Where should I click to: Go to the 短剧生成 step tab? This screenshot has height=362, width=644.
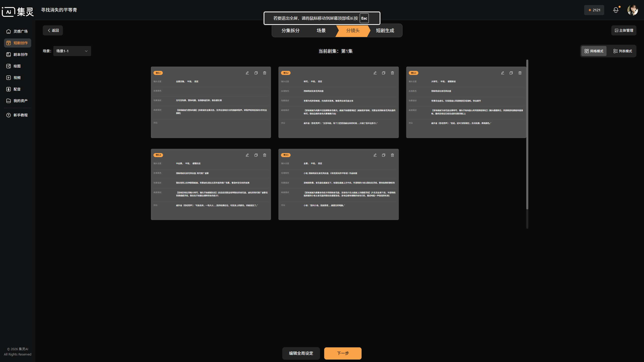coord(385,31)
